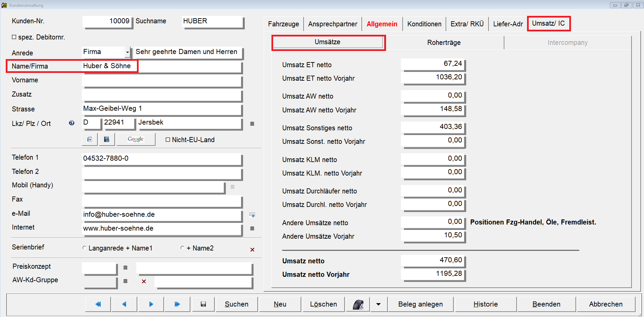Click the Strasse field Max-Geibel-Weg 1

[x=162, y=109]
